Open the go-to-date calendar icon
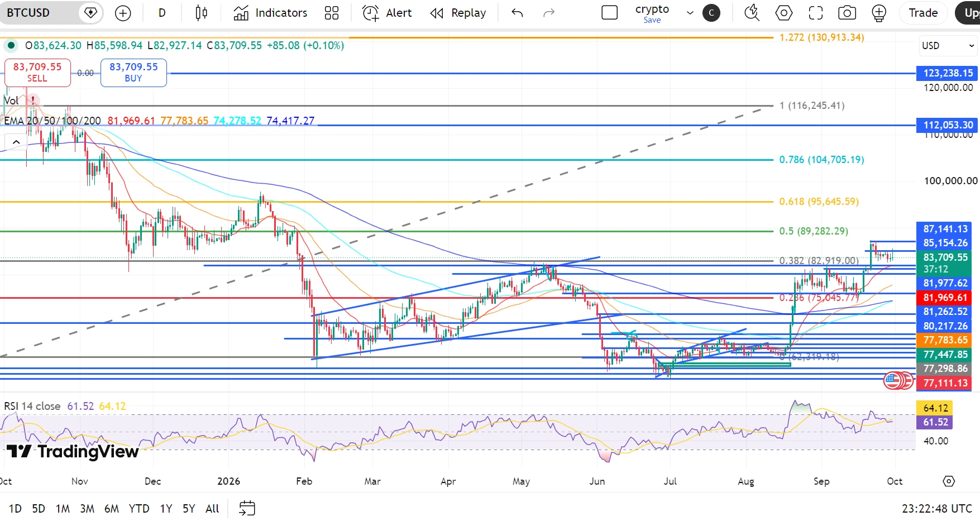This screenshot has width=980, height=521. click(x=247, y=508)
